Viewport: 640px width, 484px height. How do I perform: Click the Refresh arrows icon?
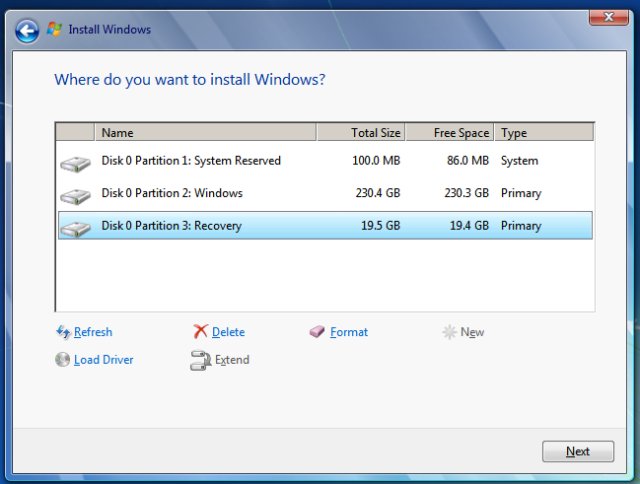pyautogui.click(x=63, y=332)
